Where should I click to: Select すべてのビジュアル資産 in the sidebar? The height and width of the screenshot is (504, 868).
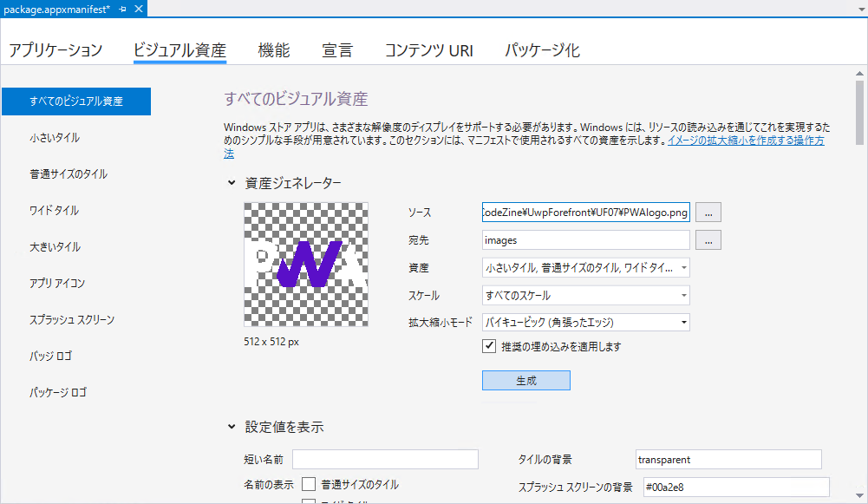[x=76, y=101]
